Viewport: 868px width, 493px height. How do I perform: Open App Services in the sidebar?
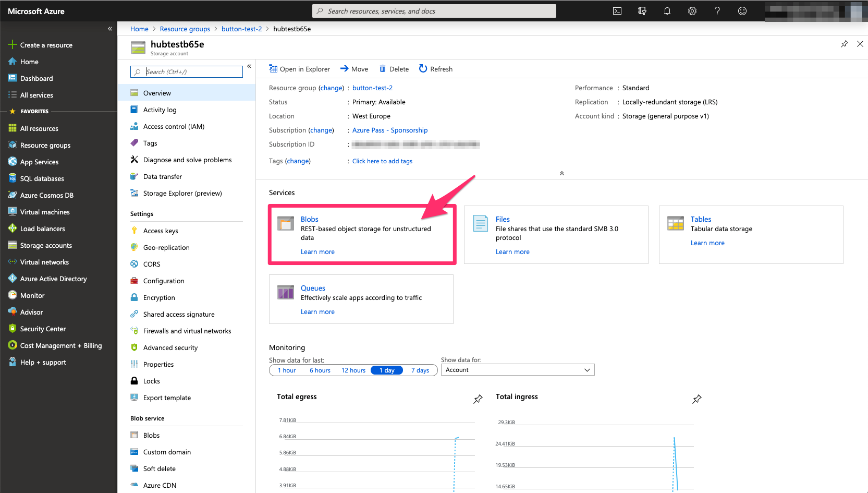(39, 162)
